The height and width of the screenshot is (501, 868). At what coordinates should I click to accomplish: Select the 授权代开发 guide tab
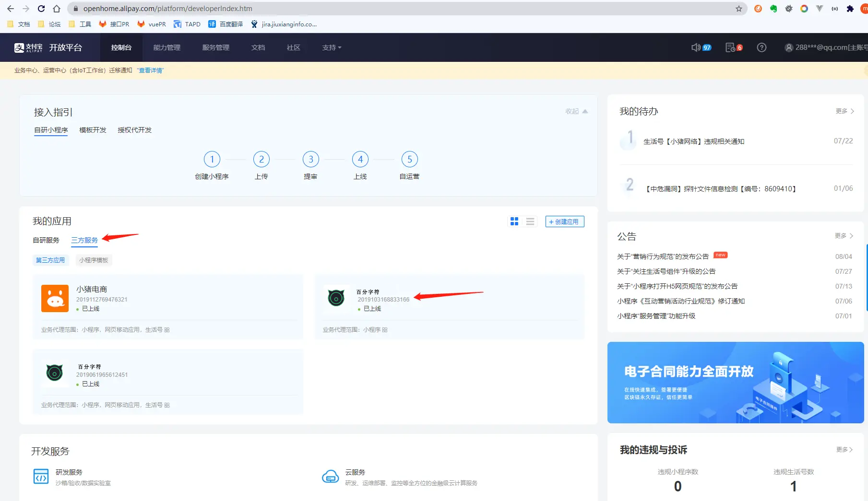tap(135, 130)
